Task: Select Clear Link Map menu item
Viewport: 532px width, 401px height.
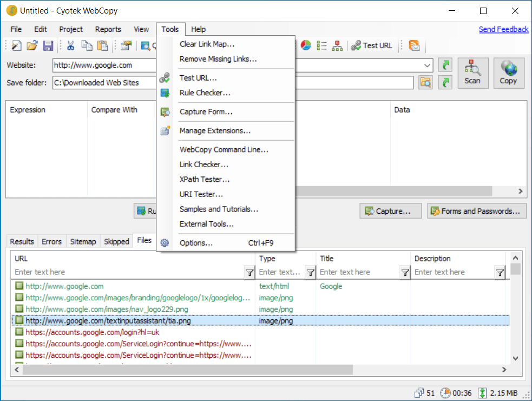Action: point(226,44)
